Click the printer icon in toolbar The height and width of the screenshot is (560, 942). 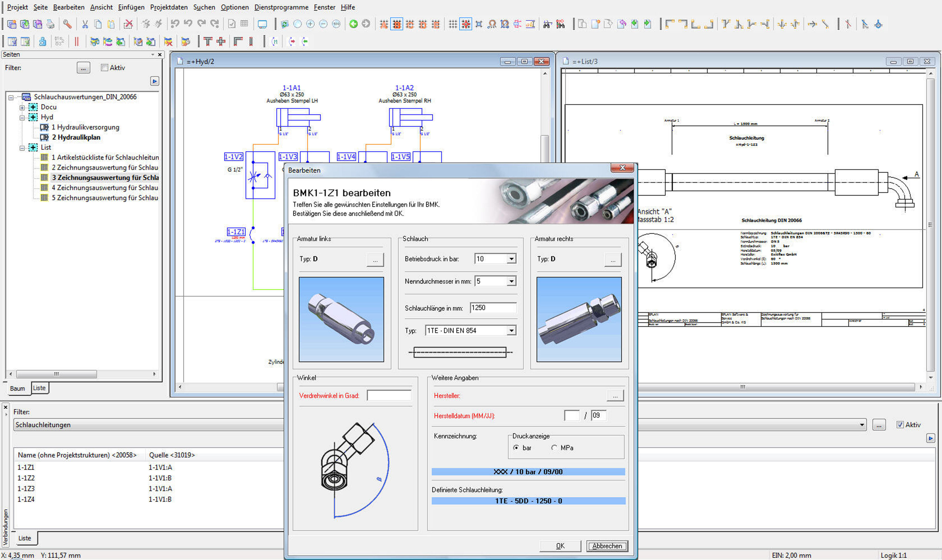pyautogui.click(x=50, y=24)
